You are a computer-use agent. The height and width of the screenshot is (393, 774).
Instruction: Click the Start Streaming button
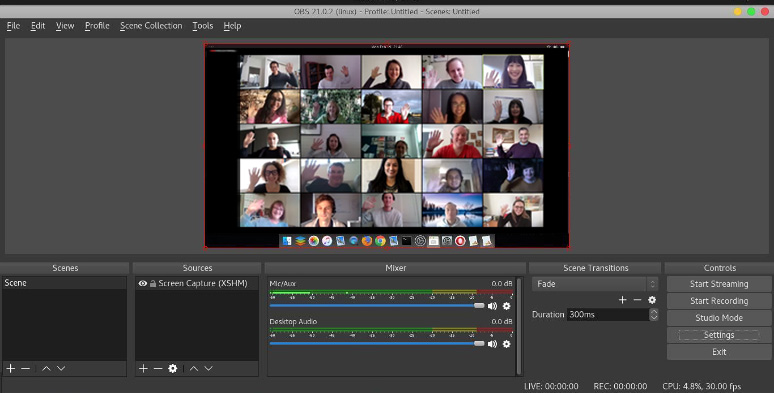[719, 284]
